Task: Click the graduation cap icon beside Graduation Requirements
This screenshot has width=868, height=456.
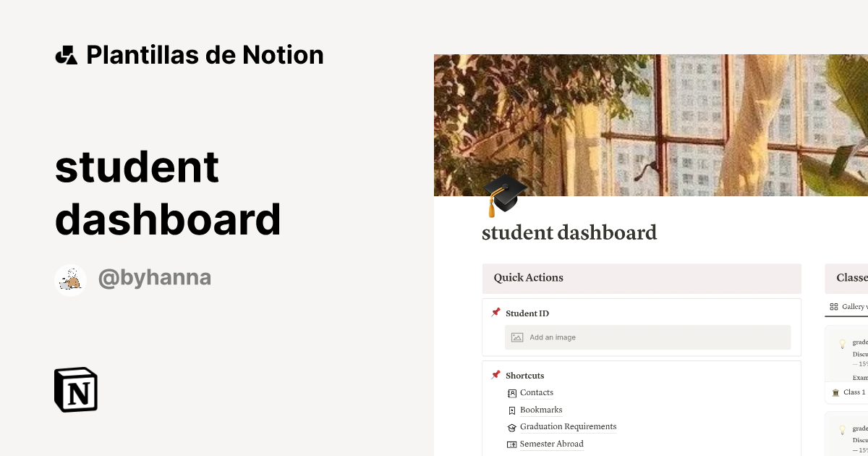Action: [x=512, y=427]
